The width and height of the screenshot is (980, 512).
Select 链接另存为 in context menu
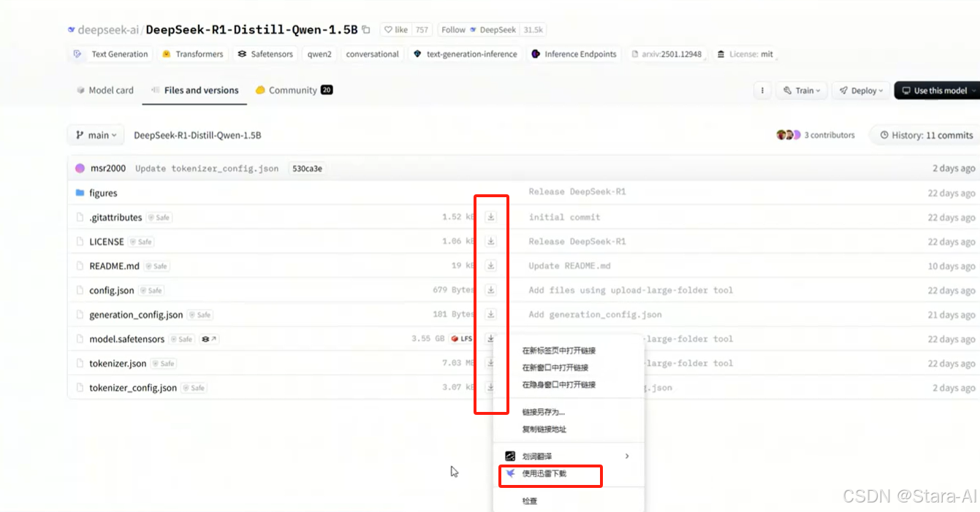coord(544,412)
